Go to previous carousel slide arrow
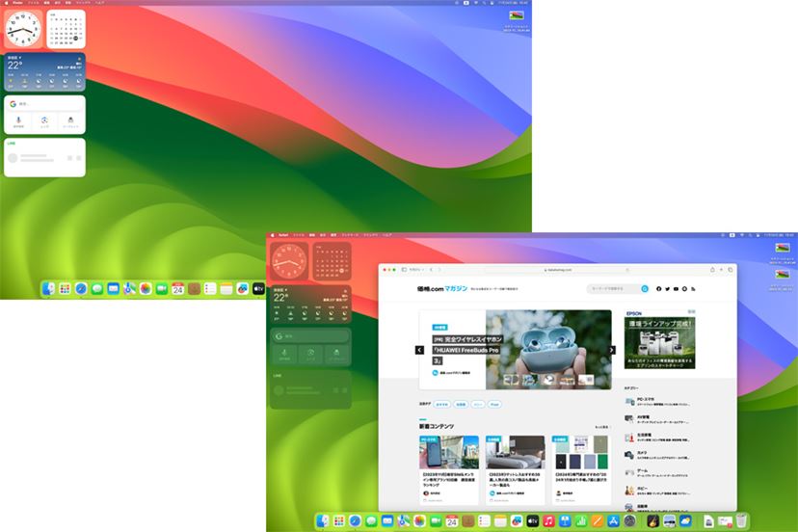The height and width of the screenshot is (532, 798). tap(419, 350)
